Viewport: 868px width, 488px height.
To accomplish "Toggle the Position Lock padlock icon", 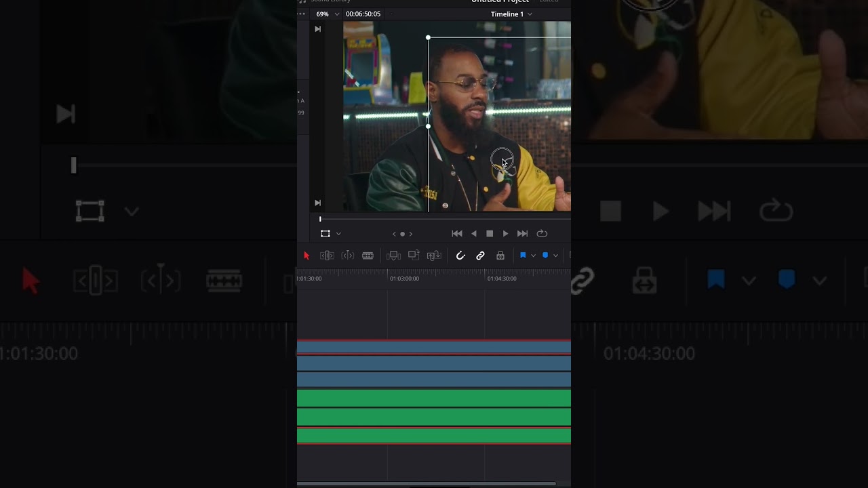I will coord(500,256).
